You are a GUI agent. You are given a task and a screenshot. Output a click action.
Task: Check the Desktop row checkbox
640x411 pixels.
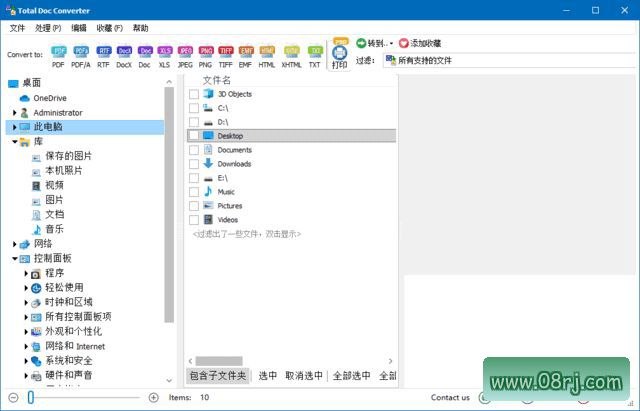[x=194, y=136]
